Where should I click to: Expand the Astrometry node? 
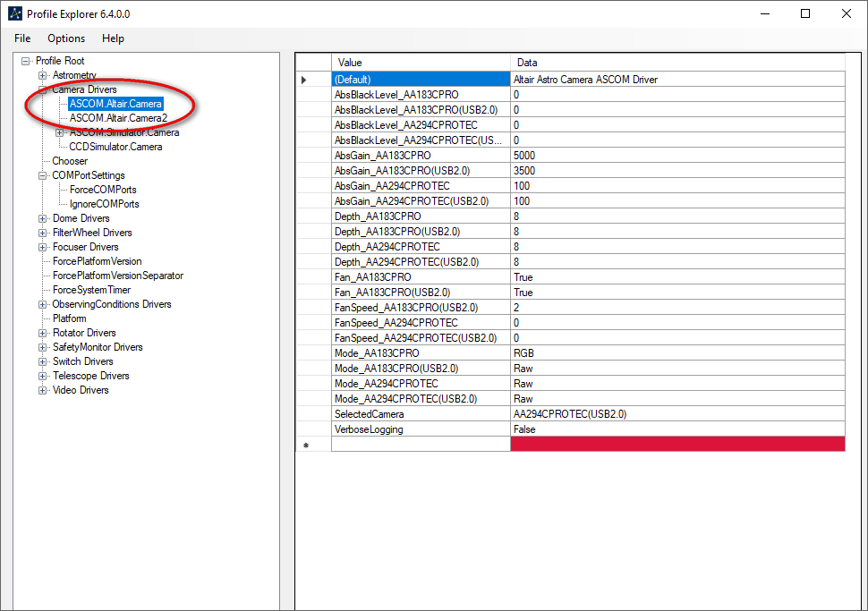point(43,75)
